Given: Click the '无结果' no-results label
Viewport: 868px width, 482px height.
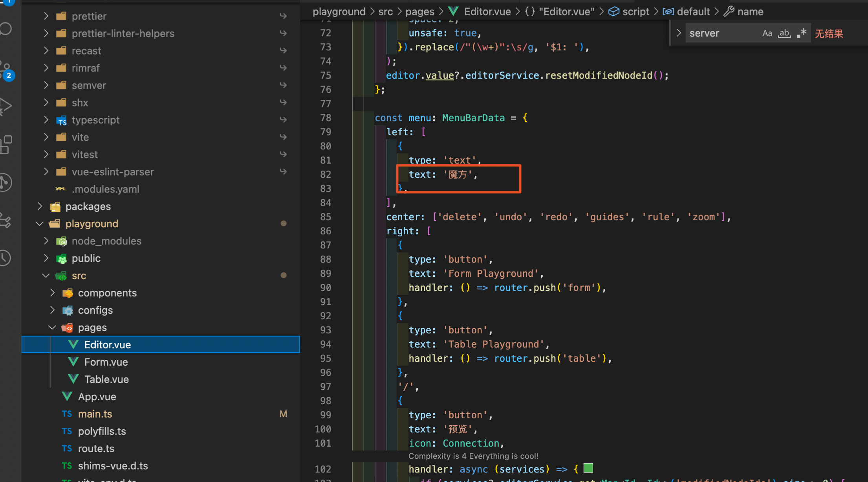Looking at the screenshot, I should pos(829,33).
